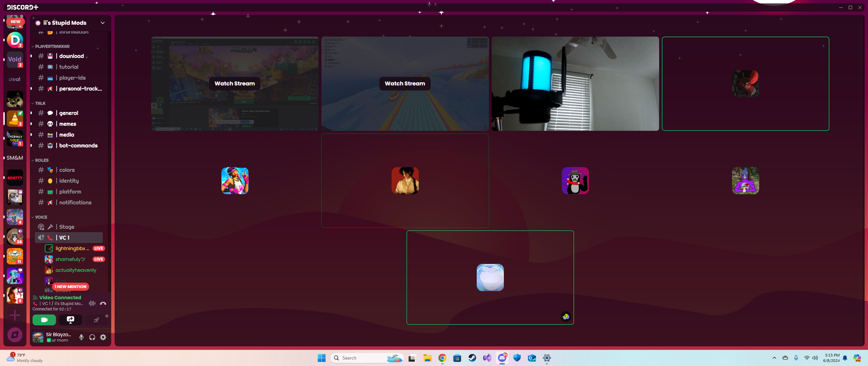Image resolution: width=868 pixels, height=366 pixels.
Task: Select the glowing blue microphone camera tile
Action: click(x=575, y=84)
